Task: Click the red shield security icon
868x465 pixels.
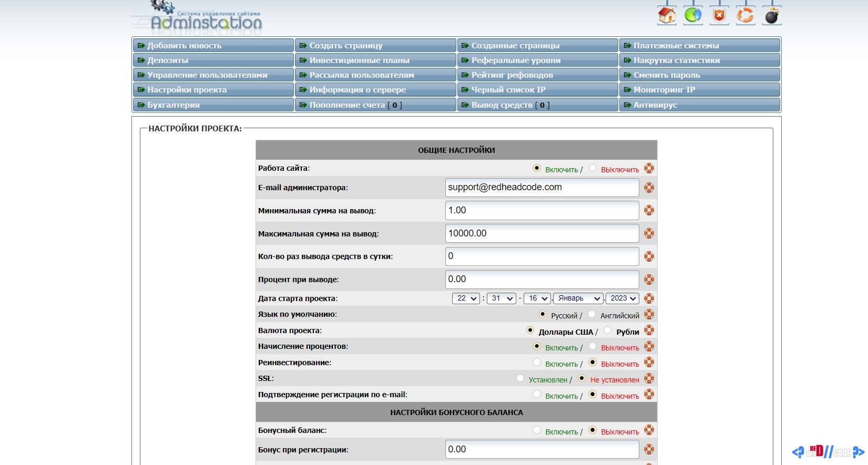Action: pyautogui.click(x=719, y=15)
